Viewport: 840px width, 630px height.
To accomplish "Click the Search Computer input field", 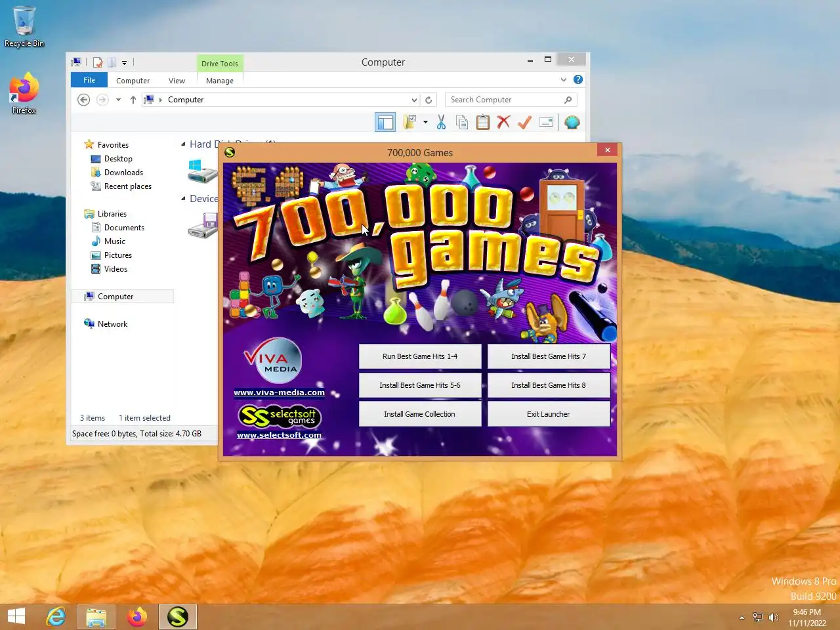I will [x=505, y=100].
